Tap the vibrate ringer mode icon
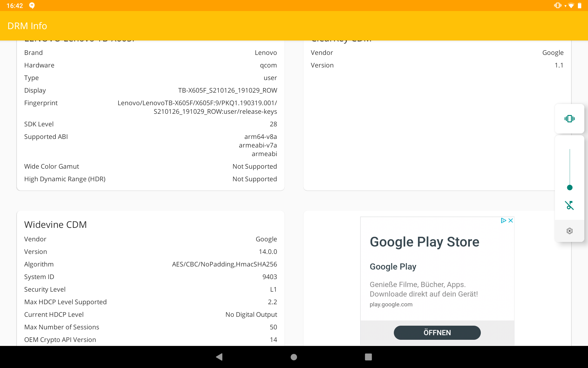Image resolution: width=588 pixels, height=368 pixels. pos(569,119)
